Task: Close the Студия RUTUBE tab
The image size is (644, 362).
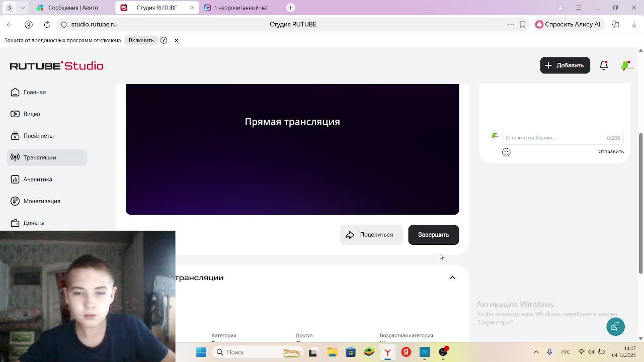Action: 192,8
